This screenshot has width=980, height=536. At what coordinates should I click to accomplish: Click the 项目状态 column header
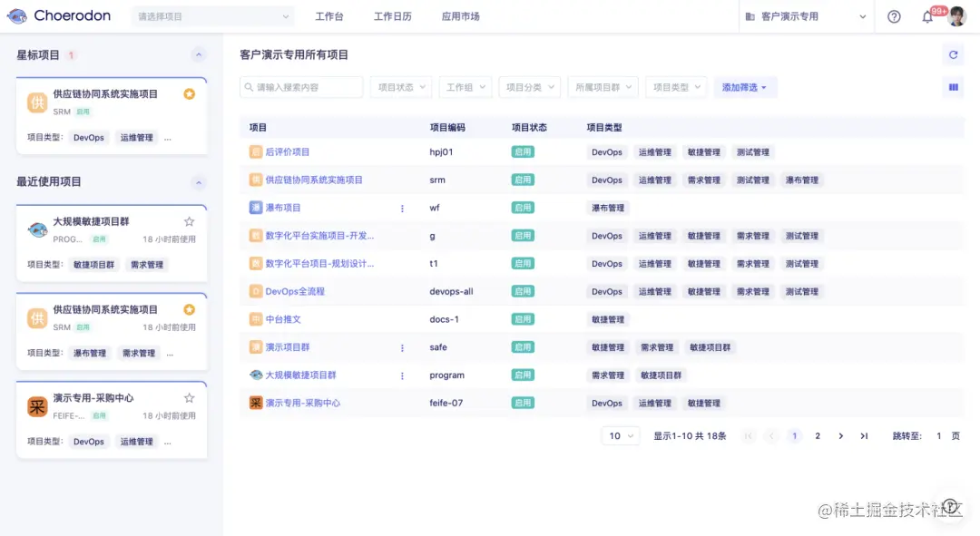[529, 128]
